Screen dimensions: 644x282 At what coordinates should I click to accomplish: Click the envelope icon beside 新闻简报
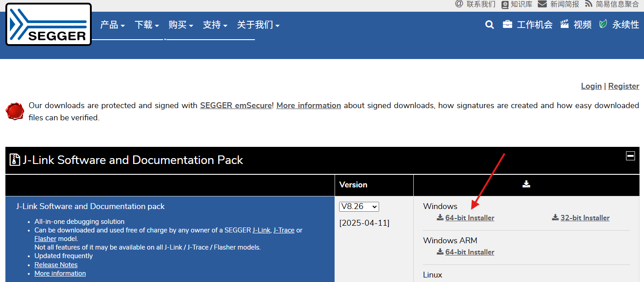(x=542, y=4)
